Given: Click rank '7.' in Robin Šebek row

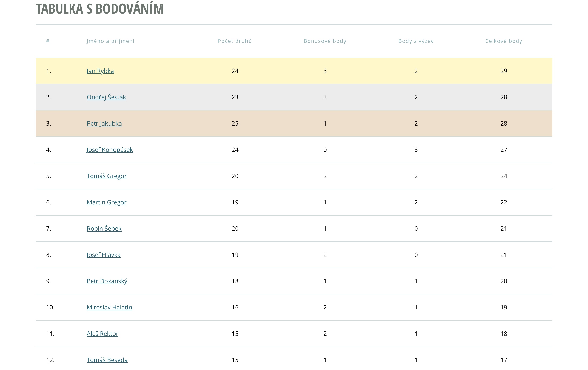Looking at the screenshot, I should coord(49,228).
